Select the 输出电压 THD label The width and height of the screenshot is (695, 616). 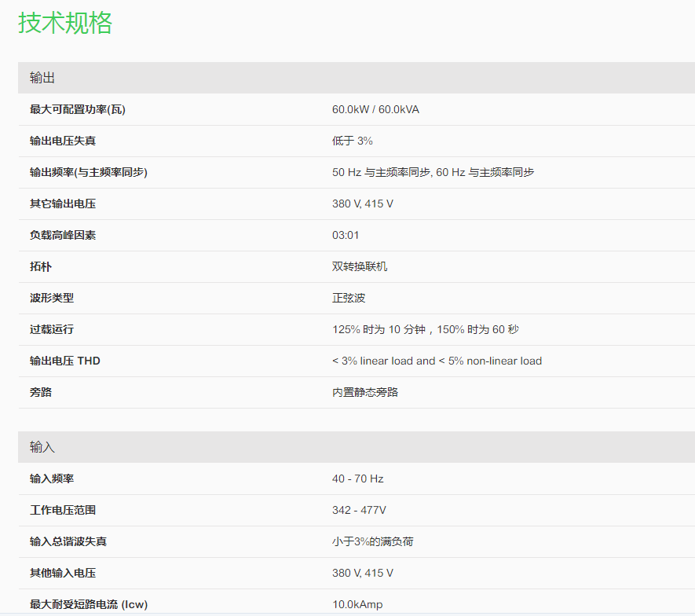click(65, 361)
